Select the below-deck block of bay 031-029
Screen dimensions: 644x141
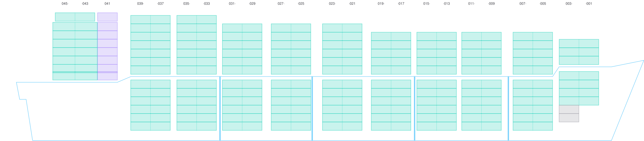(242, 105)
